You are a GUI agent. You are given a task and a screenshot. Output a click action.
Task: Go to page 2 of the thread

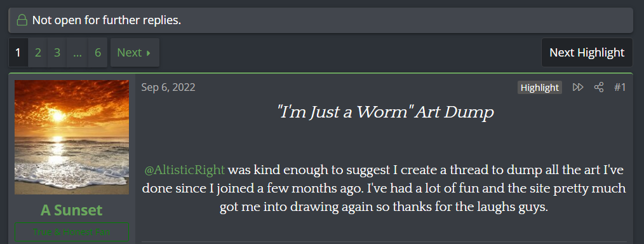pyautogui.click(x=37, y=53)
